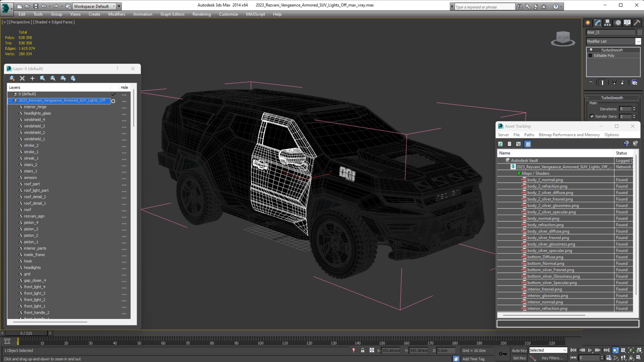Click Pin Stack icon under modifier stack

point(590,82)
